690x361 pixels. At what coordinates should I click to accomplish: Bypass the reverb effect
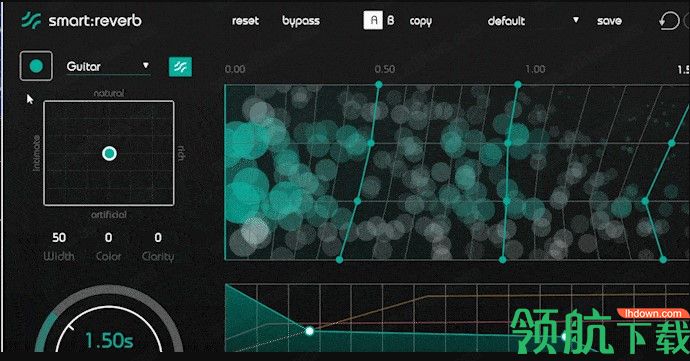301,21
